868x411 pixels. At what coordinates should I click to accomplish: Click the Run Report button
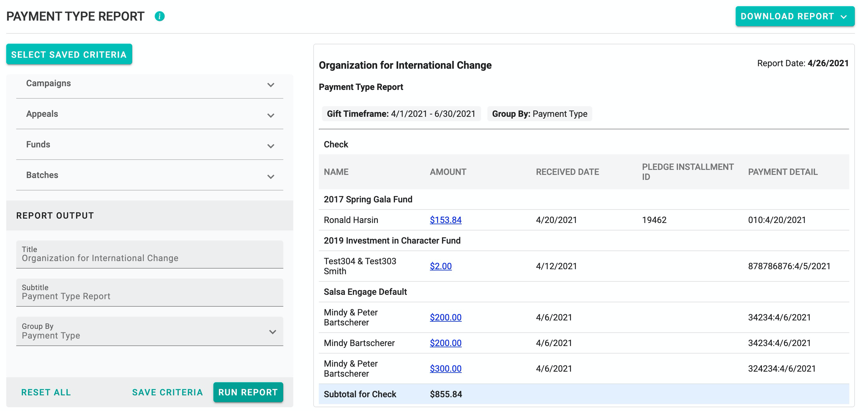[x=248, y=392]
